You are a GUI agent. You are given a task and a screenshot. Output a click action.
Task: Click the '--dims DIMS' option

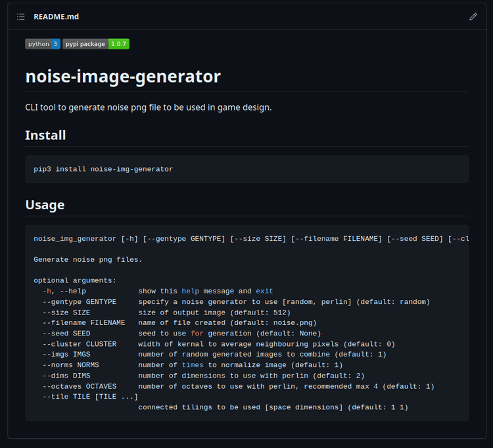coord(66,376)
